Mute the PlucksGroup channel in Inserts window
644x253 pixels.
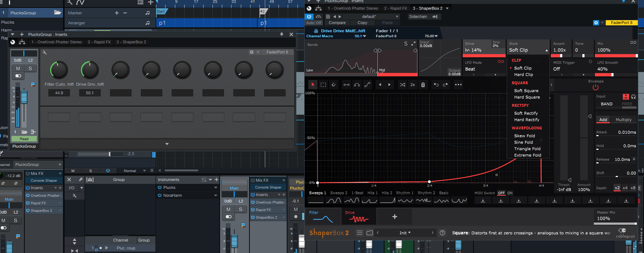18,68
